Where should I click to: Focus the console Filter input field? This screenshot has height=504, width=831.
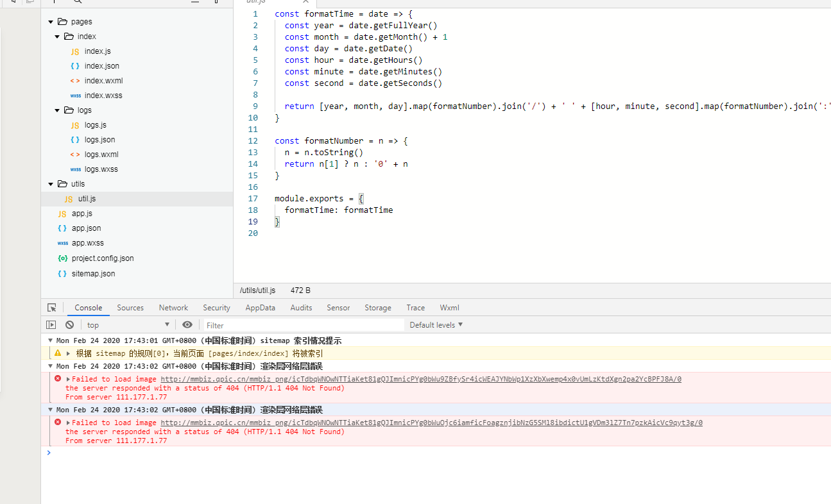[x=304, y=325]
